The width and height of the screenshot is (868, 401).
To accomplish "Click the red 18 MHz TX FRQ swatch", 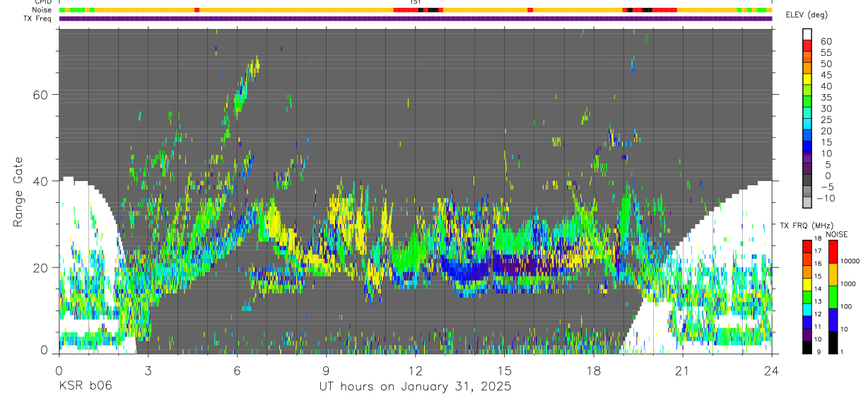I will point(807,246).
